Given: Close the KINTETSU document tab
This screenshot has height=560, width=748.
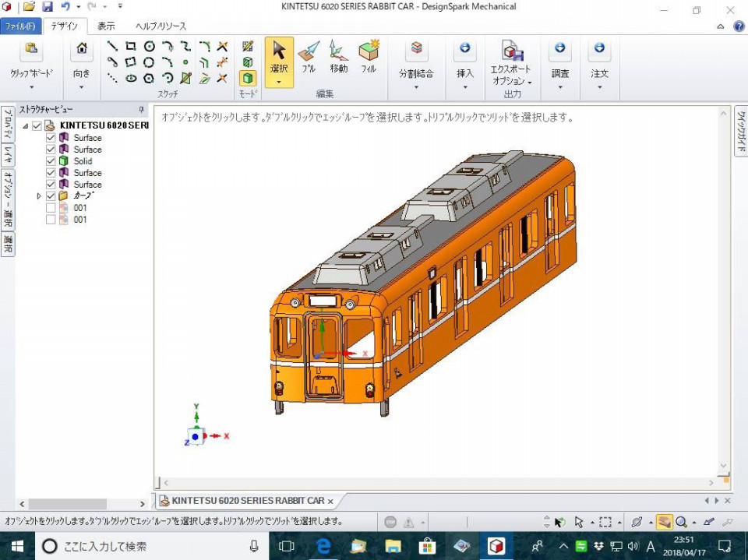Looking at the screenshot, I should click(330, 501).
